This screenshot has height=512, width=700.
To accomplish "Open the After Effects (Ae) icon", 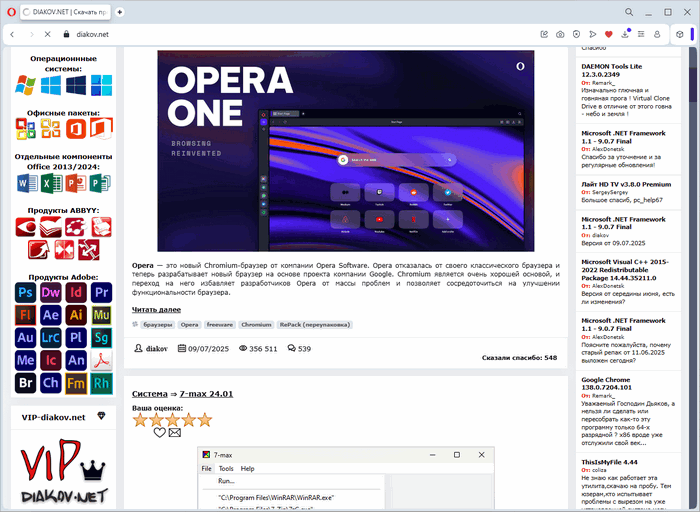I will 51,315.
